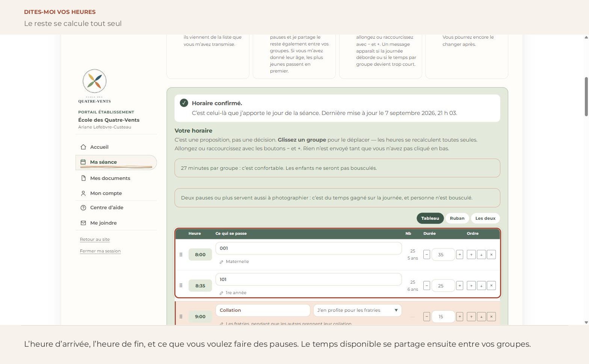
Task: Edit the Collation name field
Action: pos(263,310)
